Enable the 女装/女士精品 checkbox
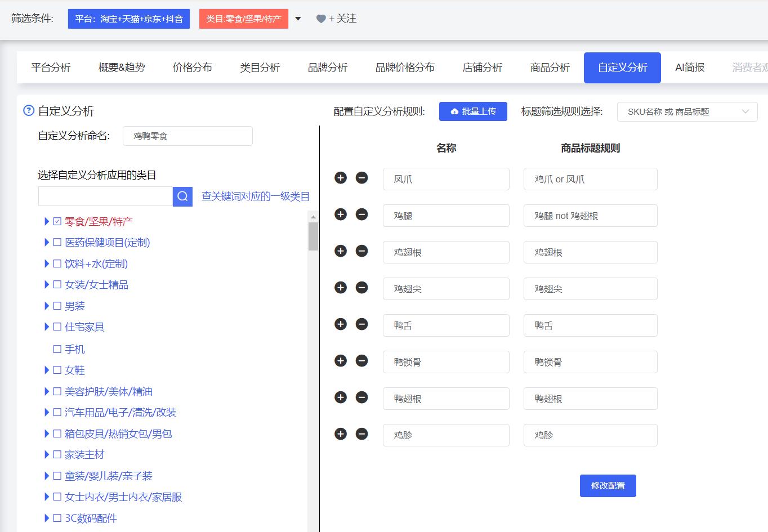Viewport: 768px width, 532px height. (x=57, y=285)
